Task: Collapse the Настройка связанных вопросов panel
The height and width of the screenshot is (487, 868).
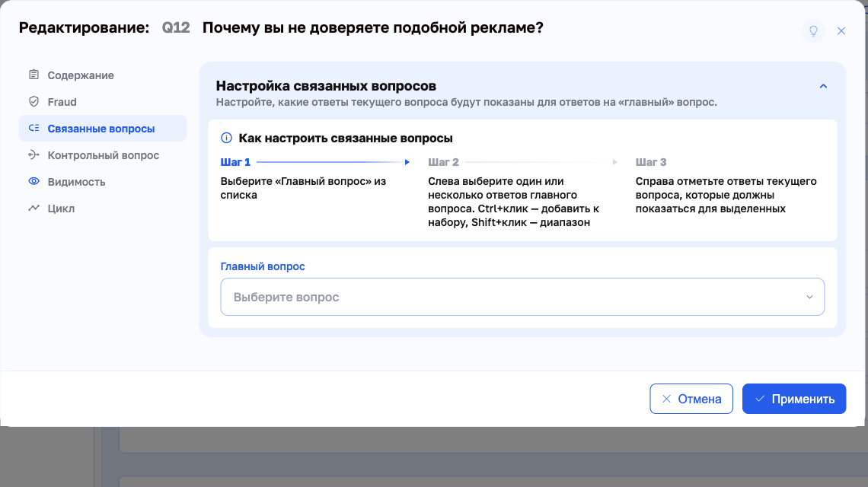Action: tap(823, 86)
